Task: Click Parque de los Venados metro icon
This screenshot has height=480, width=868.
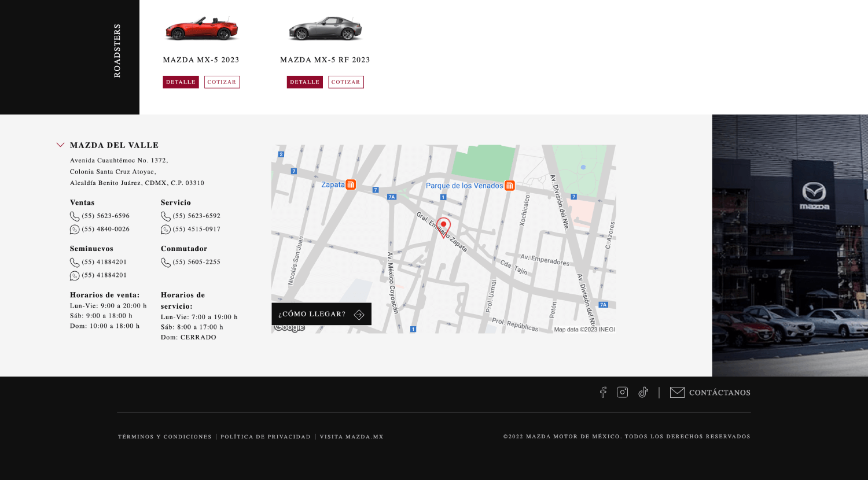Action: 509,185
